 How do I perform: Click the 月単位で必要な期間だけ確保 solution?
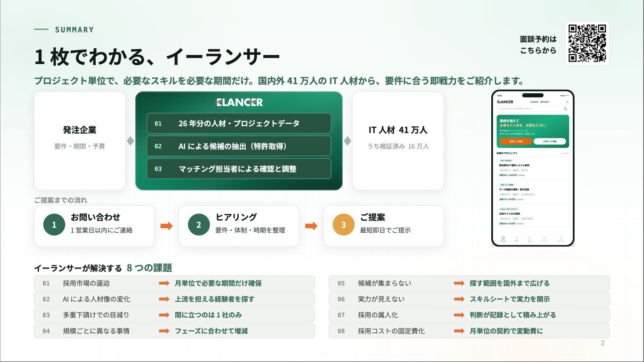pos(218,283)
